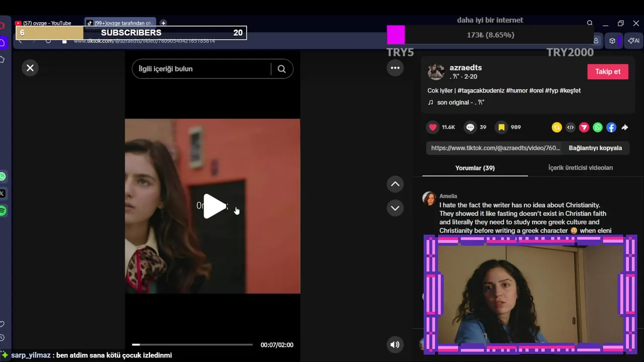Image resolution: width=644 pixels, height=362 pixels.
Task: Open the Amelia commenter name
Action: [x=448, y=196]
